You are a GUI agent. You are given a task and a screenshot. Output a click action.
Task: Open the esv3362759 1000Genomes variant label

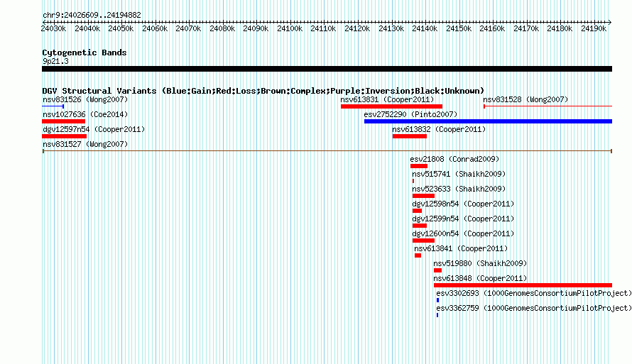[x=534, y=308]
